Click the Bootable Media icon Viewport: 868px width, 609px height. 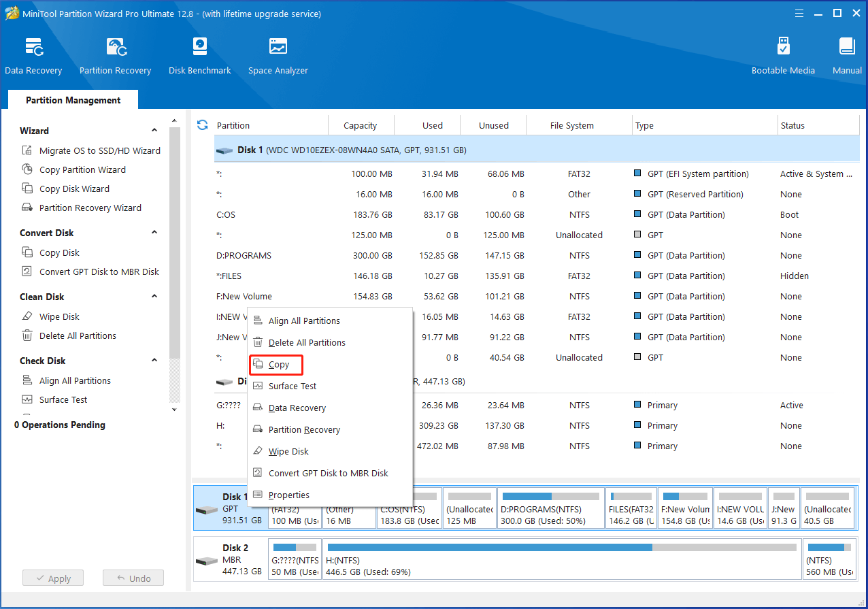pos(783,48)
